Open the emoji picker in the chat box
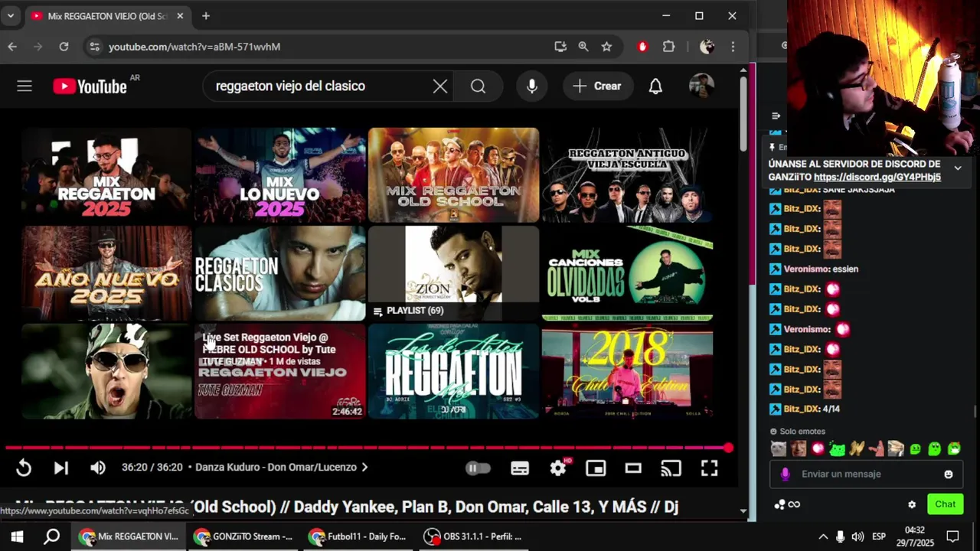 click(949, 474)
